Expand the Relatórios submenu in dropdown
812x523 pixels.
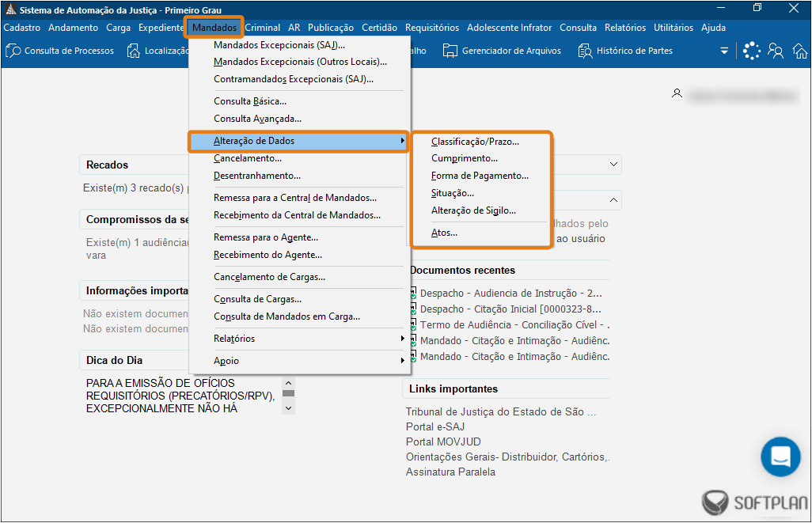pyautogui.click(x=299, y=339)
